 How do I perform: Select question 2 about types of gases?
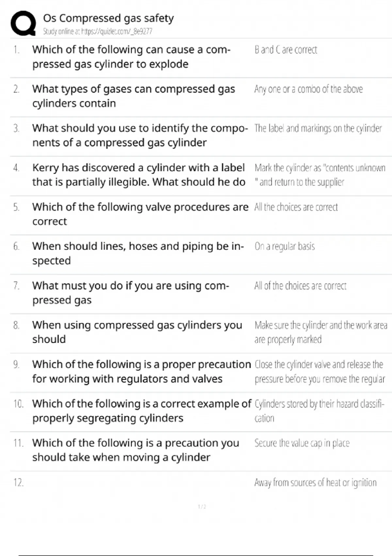(x=133, y=96)
